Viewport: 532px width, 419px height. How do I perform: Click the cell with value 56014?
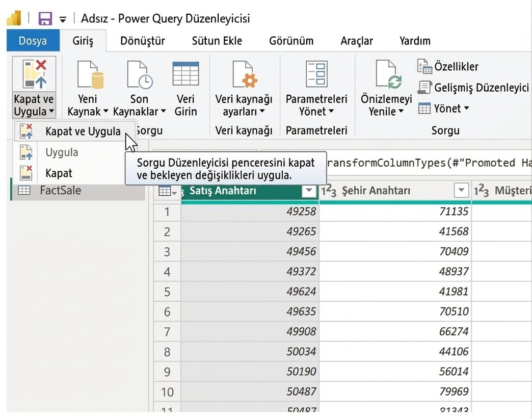(x=395, y=372)
